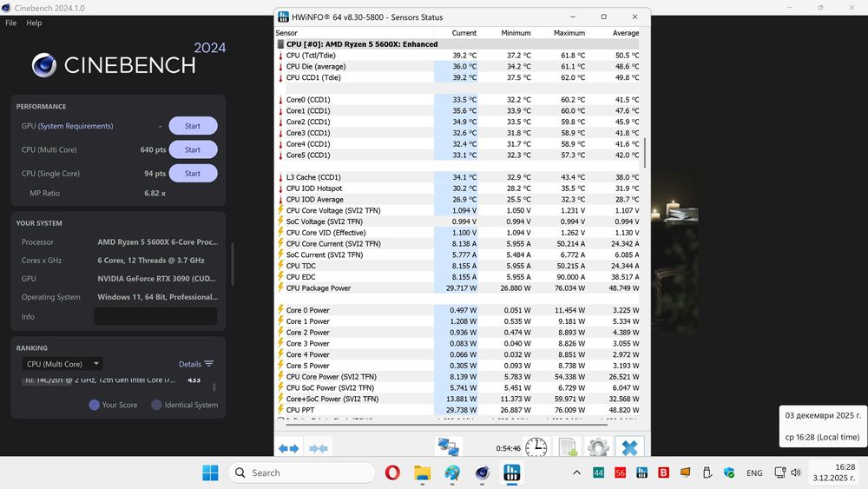
Task: Show hidden icons in the system tray
Action: (x=576, y=472)
